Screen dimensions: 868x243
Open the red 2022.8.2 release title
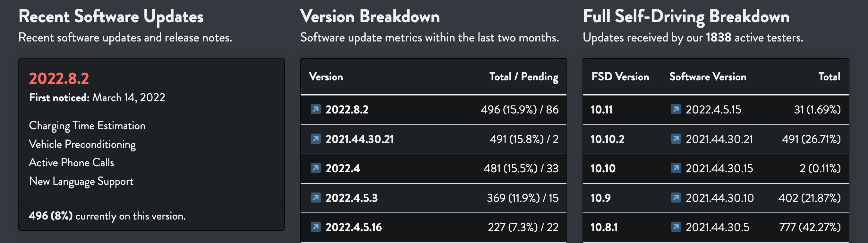click(x=59, y=78)
